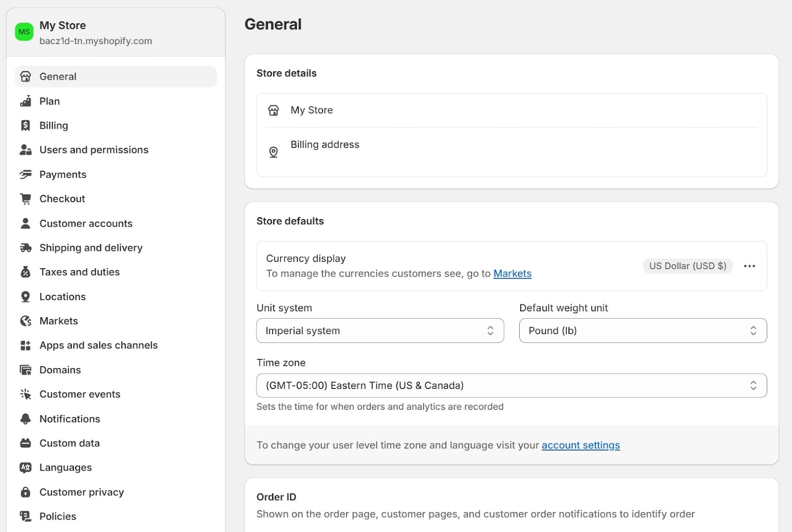792x532 pixels.
Task: Click the store icon next to My Store
Action: [x=273, y=110]
